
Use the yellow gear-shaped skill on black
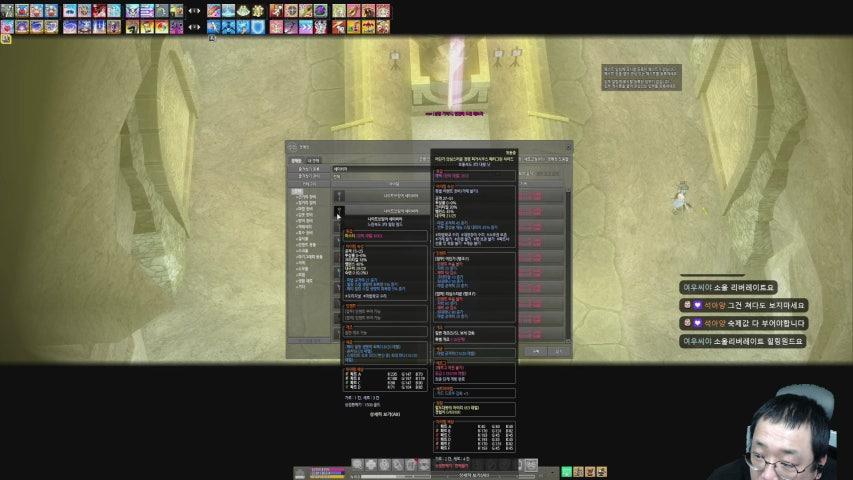[x=258, y=11]
